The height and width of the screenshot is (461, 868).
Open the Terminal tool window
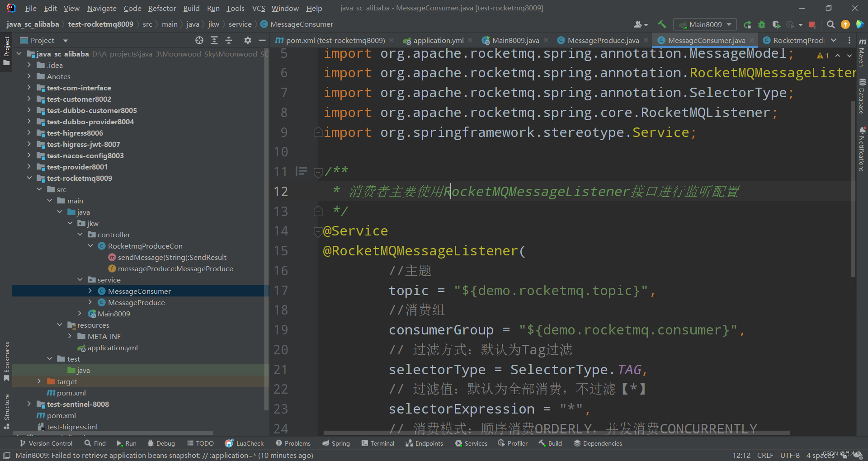[378, 443]
